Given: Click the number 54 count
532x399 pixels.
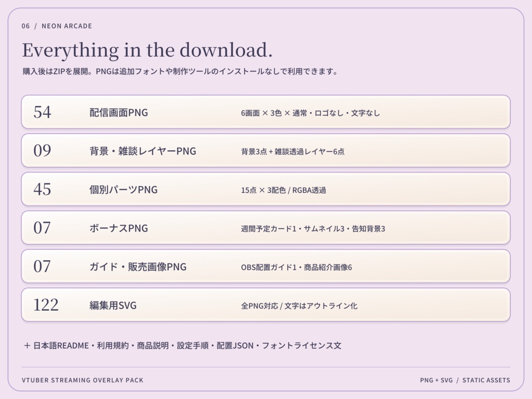Looking at the screenshot, I should pyautogui.click(x=43, y=112).
